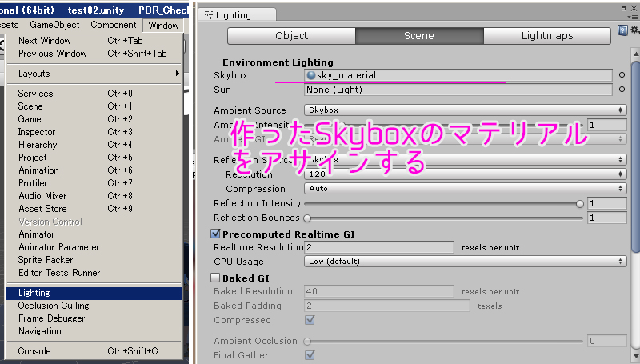The width and height of the screenshot is (640, 364).
Task: Click the Baked Resolution input field
Action: pyautogui.click(x=379, y=291)
